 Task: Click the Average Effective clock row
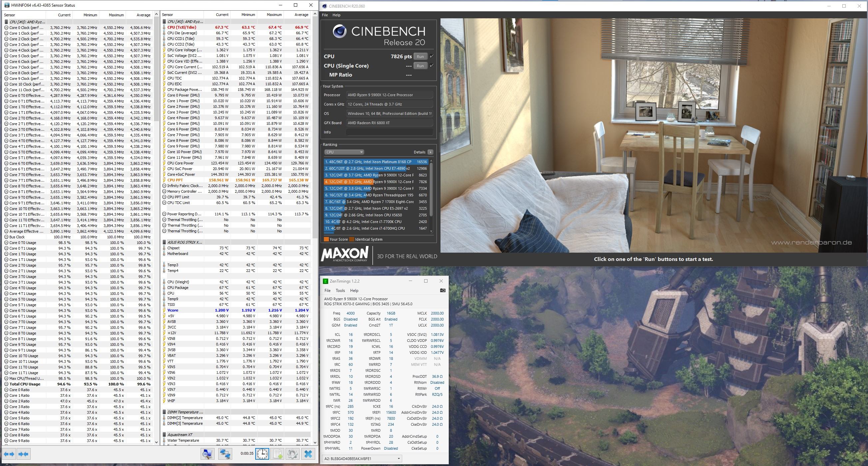[x=78, y=231]
